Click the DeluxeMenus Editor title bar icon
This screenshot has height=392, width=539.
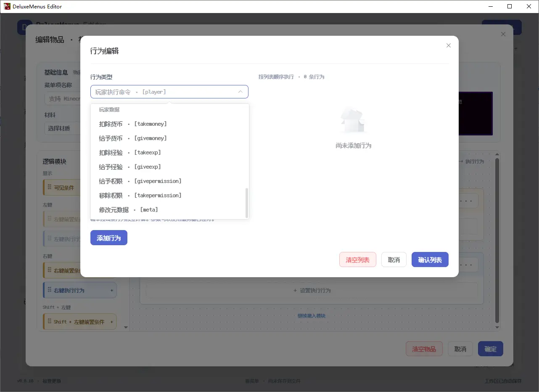click(7, 6)
